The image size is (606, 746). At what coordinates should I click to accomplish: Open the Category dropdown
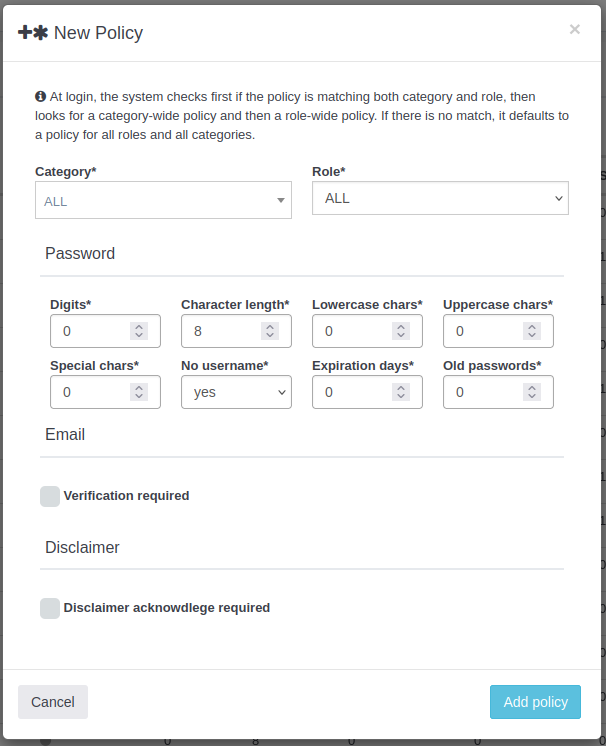coord(163,201)
